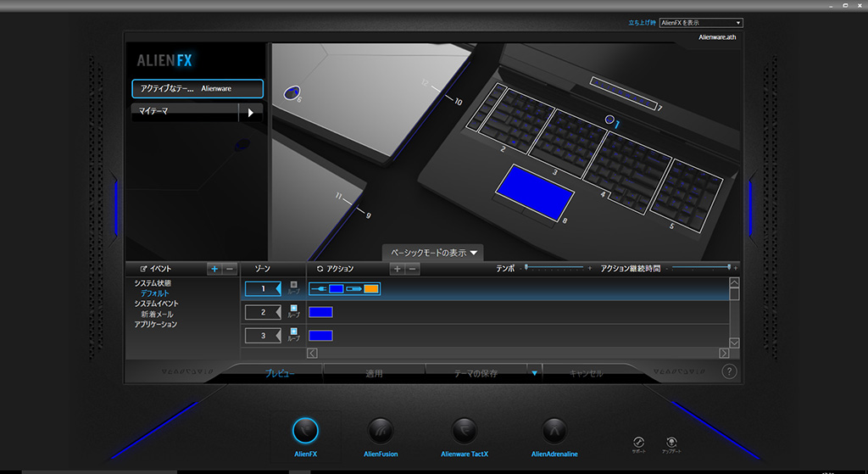The image size is (868, 474).
Task: Click the AlienFX module icon
Action: click(305, 431)
